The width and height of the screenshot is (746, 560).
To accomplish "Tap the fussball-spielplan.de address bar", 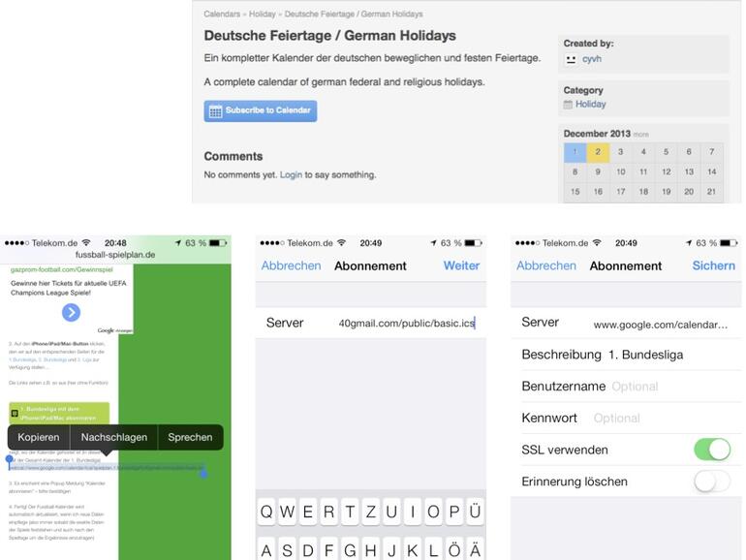I will tap(115, 255).
